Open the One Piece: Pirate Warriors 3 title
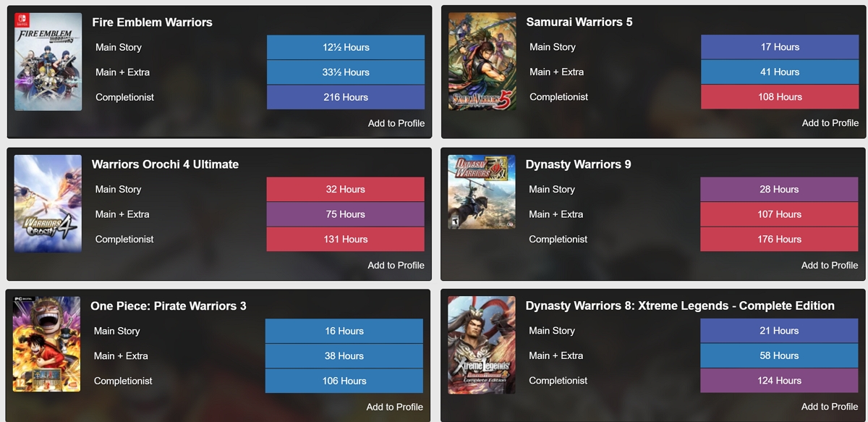 (x=169, y=306)
